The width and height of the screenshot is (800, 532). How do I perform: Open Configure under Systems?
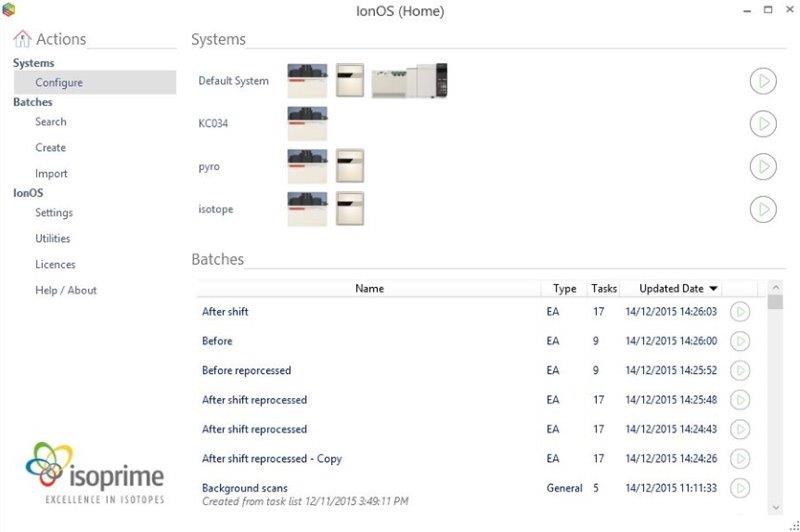point(59,83)
